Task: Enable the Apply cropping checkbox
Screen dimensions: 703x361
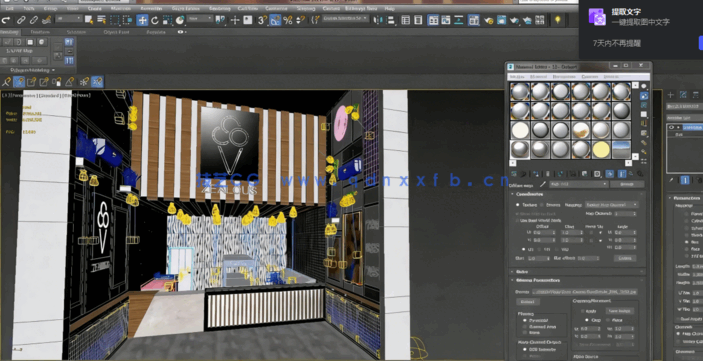Action: [x=582, y=311]
